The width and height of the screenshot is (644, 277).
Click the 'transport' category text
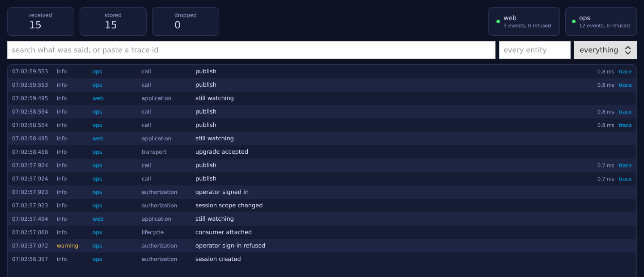coord(154,152)
